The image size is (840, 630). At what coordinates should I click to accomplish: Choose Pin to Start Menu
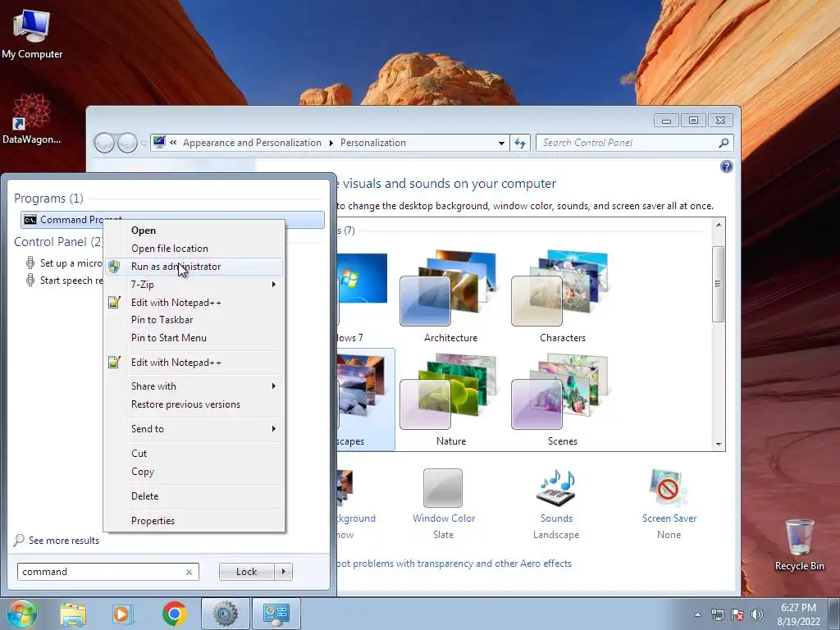pos(194,338)
